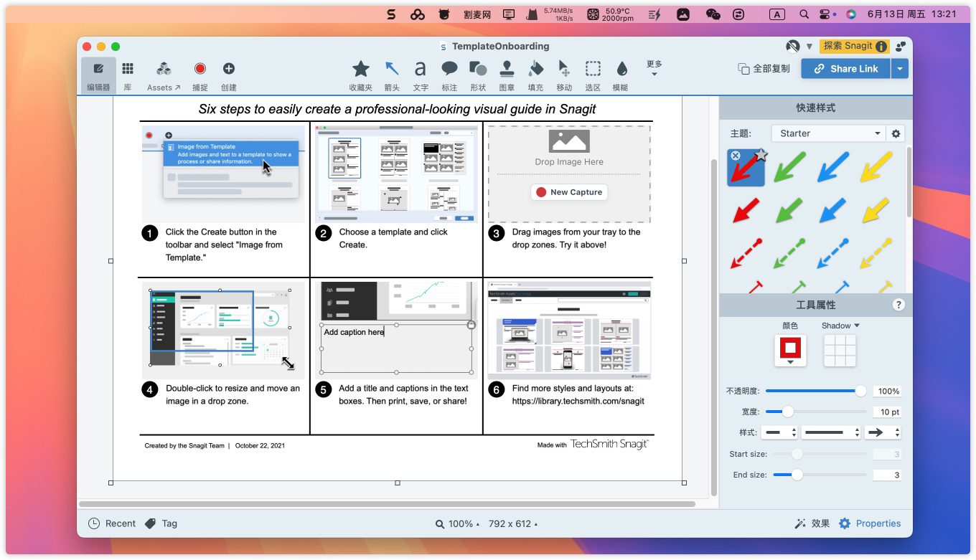Adjust the width slider

(816, 412)
